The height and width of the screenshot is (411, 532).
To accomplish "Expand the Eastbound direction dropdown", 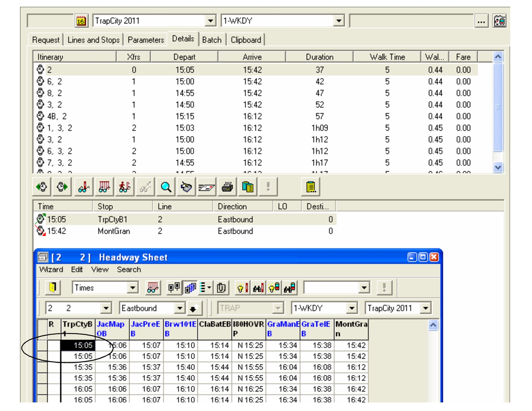I will click(180, 308).
